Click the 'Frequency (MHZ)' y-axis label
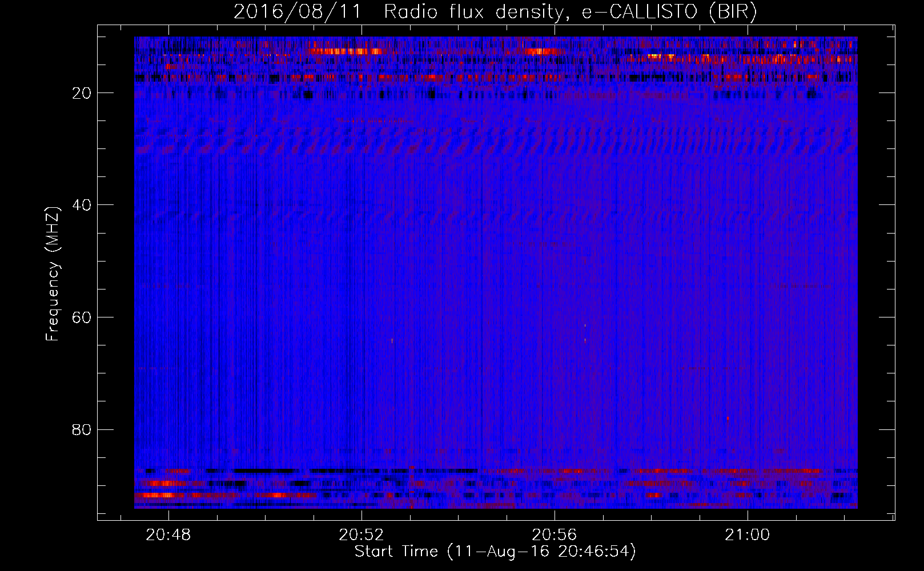 pyautogui.click(x=53, y=274)
